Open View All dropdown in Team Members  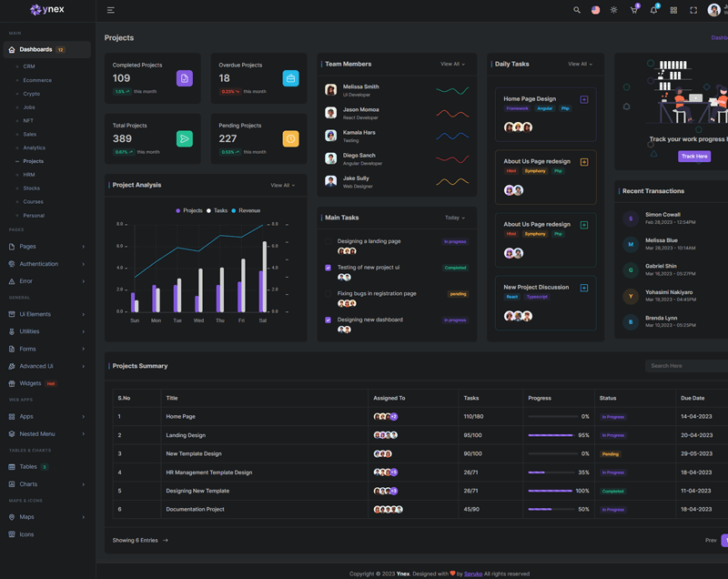pyautogui.click(x=452, y=65)
